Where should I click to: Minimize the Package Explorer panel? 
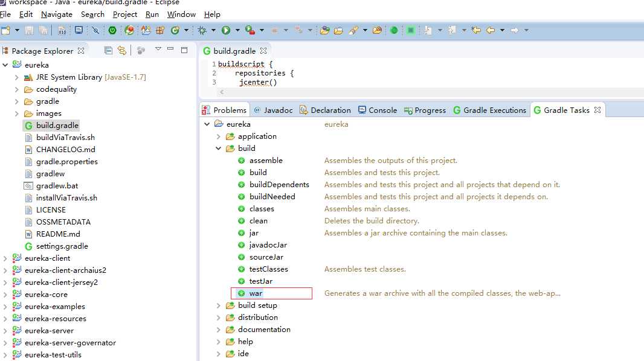170,49
